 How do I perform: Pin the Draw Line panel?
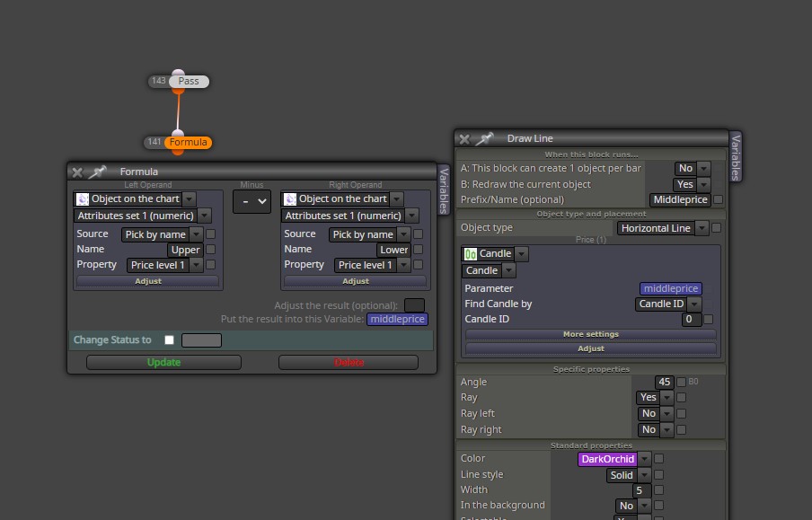click(485, 139)
